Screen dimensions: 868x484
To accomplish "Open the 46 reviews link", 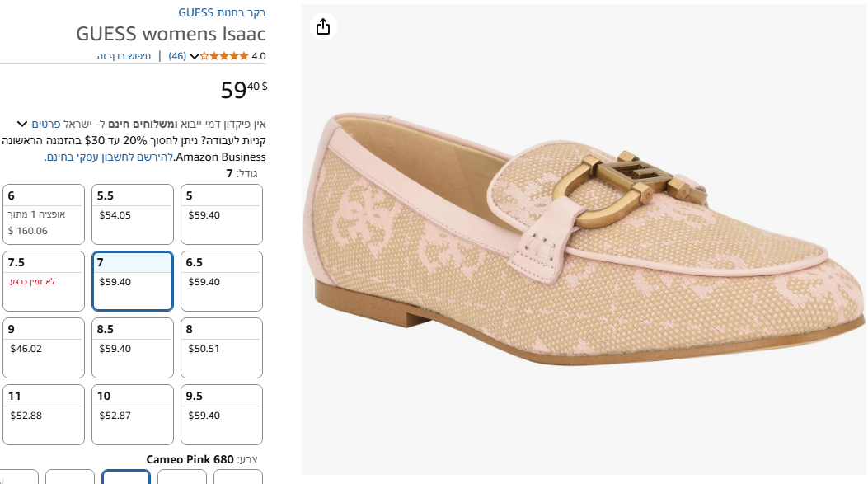I will 177,56.
